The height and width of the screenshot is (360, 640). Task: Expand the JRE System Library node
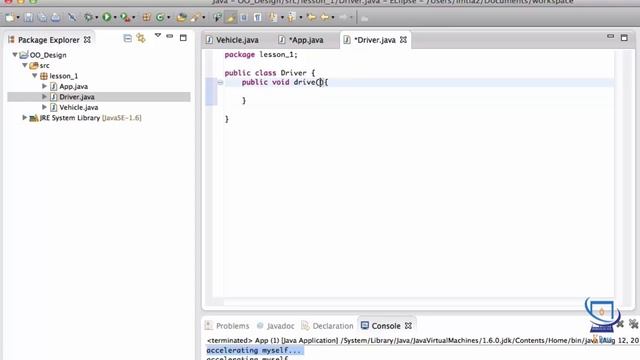click(24, 118)
